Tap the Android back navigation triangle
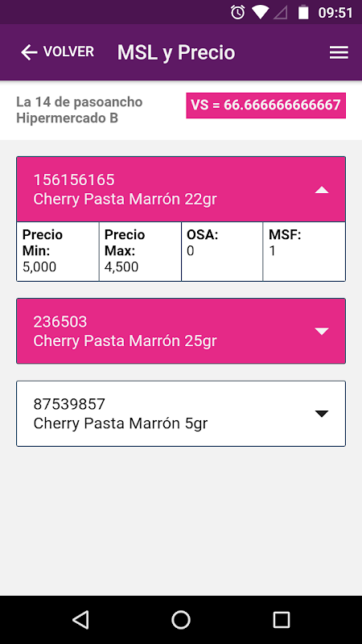The width and height of the screenshot is (362, 644). tap(80, 619)
